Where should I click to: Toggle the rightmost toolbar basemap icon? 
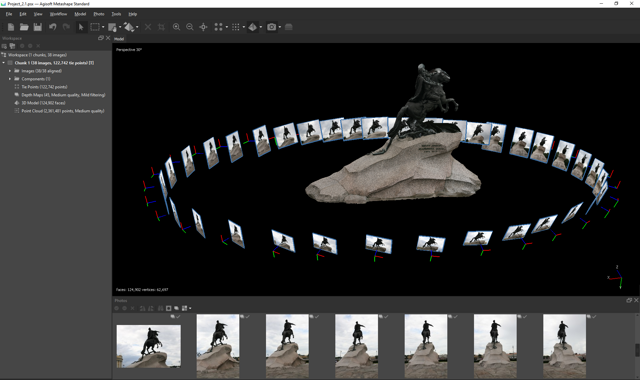[289, 27]
